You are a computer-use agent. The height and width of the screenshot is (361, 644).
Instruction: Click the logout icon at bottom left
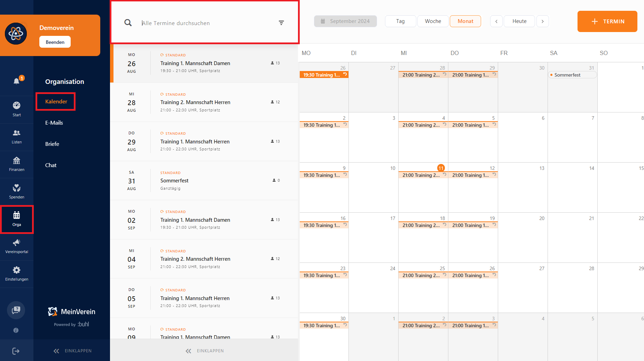click(16, 351)
